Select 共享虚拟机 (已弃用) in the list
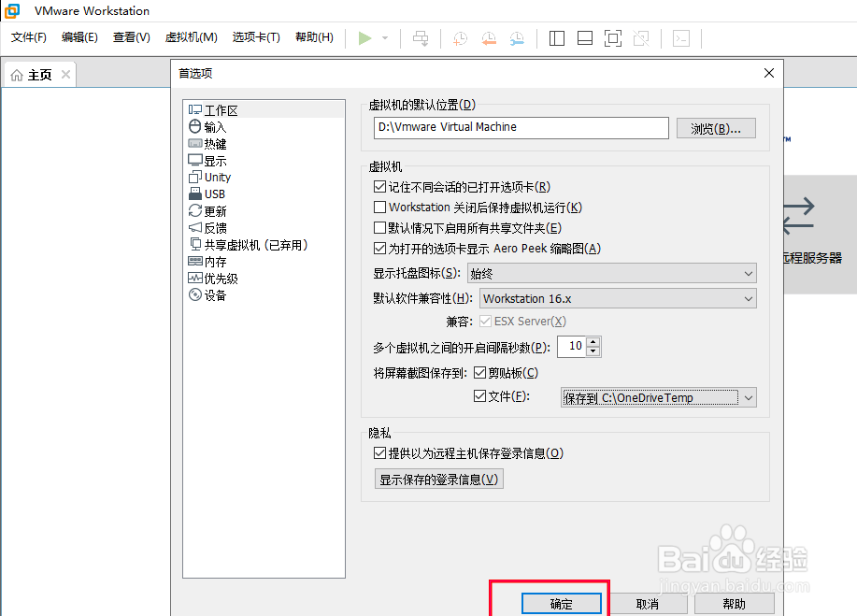Viewport: 857px width, 616px height. [265, 245]
